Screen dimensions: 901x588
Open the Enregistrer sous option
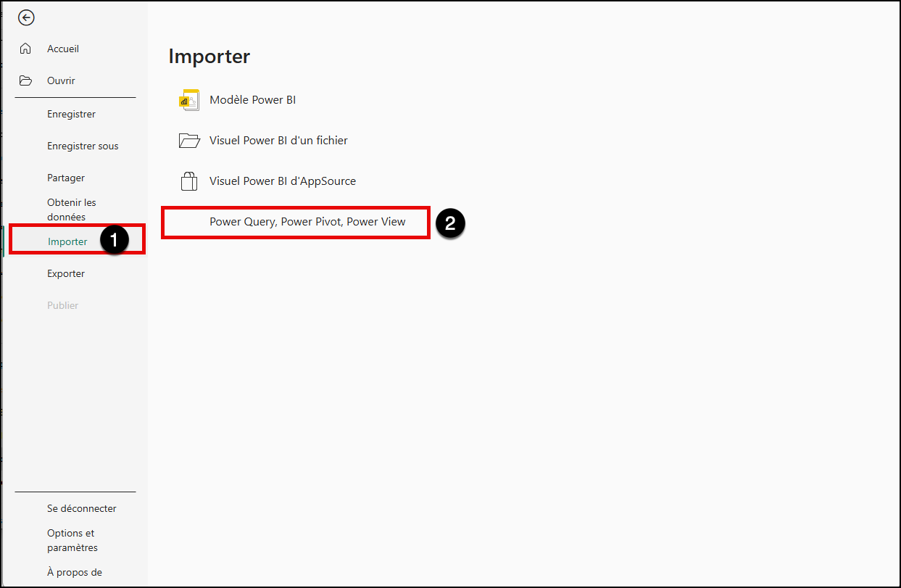coord(83,146)
